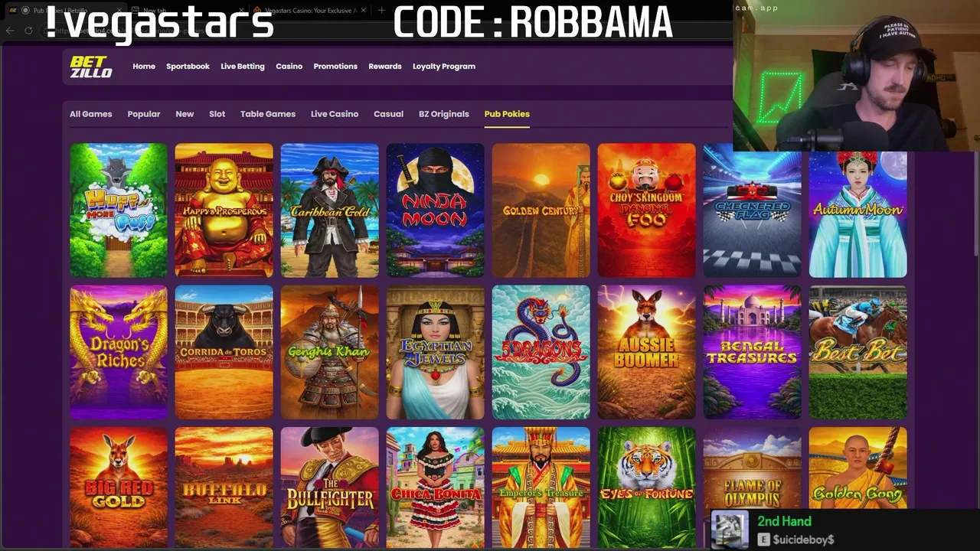This screenshot has height=551, width=980.
Task: Open the Huff N' More Puff game
Action: click(119, 210)
